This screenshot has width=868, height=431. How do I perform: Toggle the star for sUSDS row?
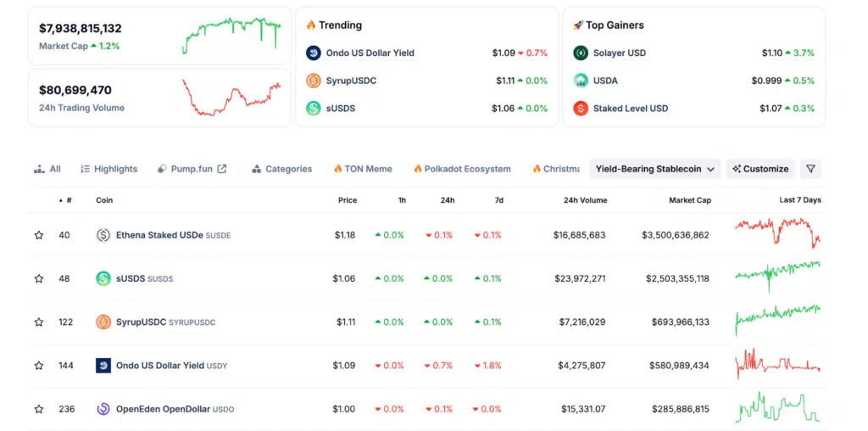(x=39, y=278)
